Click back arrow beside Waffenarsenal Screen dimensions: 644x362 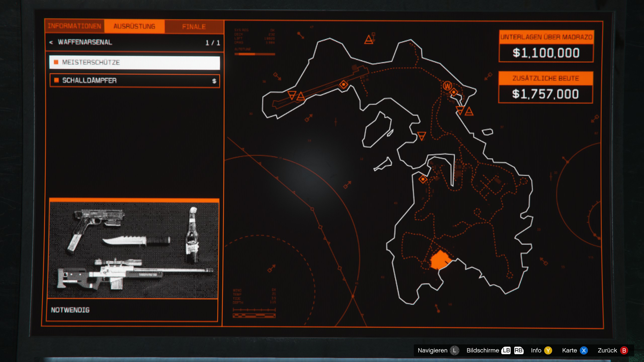click(51, 42)
